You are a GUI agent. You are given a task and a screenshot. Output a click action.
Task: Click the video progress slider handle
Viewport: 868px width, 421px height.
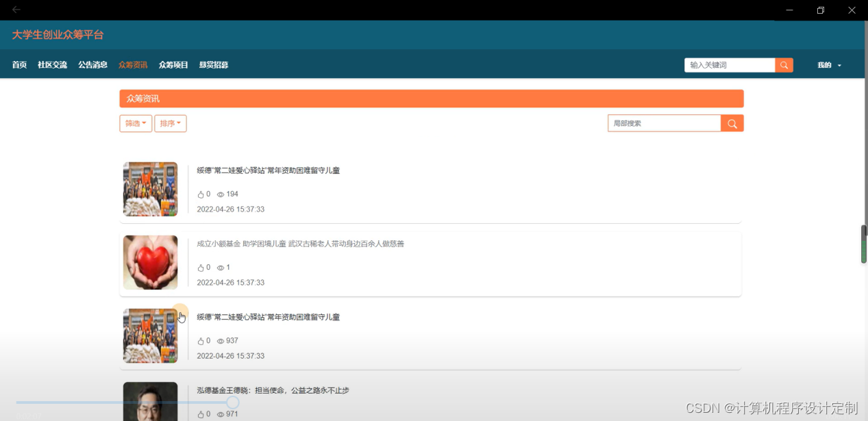pyautogui.click(x=233, y=403)
